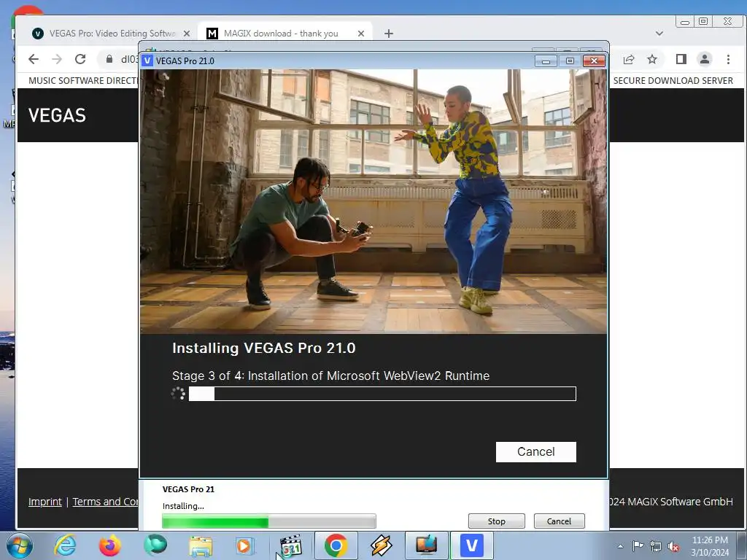Expand the Chrome tab search chevron
The width and height of the screenshot is (747, 560).
tap(659, 34)
